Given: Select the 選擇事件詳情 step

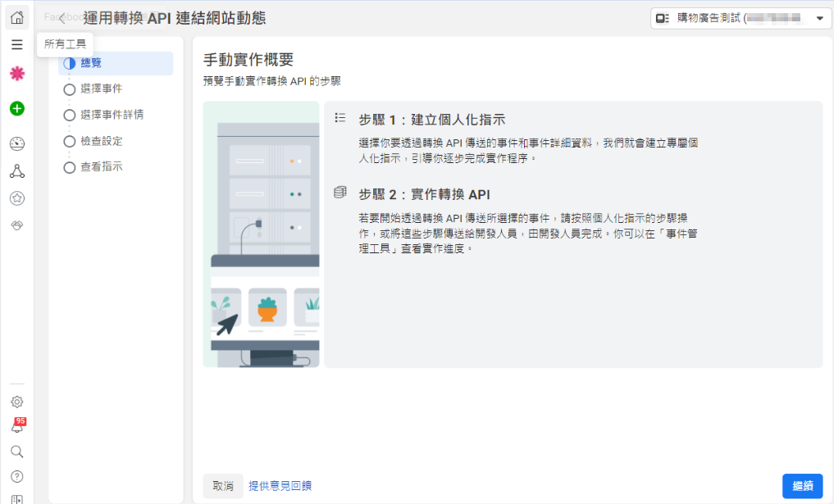Looking at the screenshot, I should click(x=112, y=115).
